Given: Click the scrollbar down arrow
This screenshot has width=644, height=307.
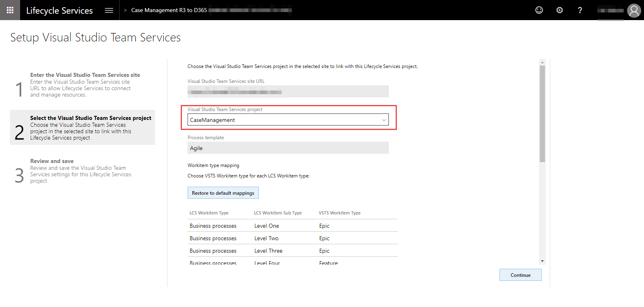Looking at the screenshot, I should click(x=542, y=261).
